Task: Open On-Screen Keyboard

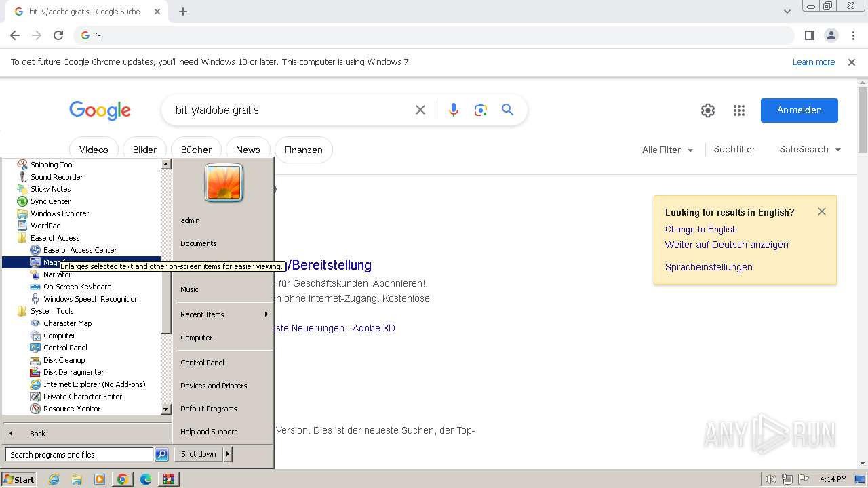Action: tap(77, 287)
